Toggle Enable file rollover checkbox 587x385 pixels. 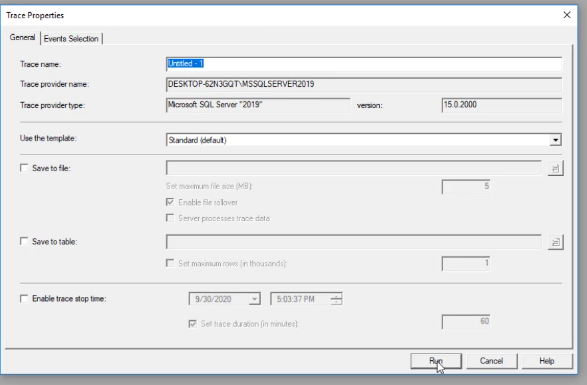(x=170, y=202)
